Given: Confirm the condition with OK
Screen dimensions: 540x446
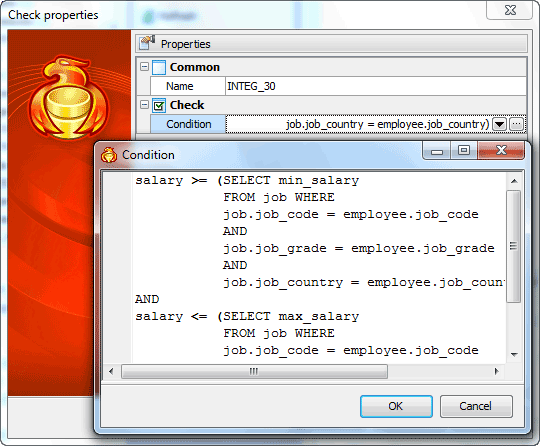Looking at the screenshot, I should click(x=396, y=406).
